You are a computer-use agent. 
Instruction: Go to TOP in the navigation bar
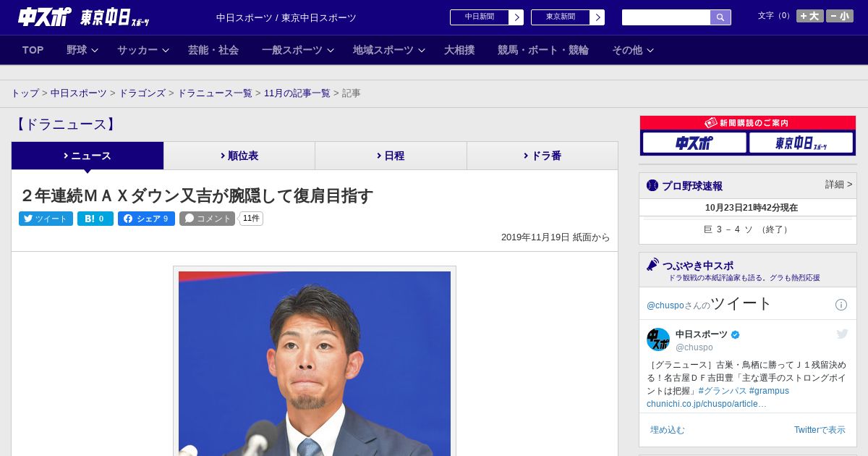tap(33, 50)
